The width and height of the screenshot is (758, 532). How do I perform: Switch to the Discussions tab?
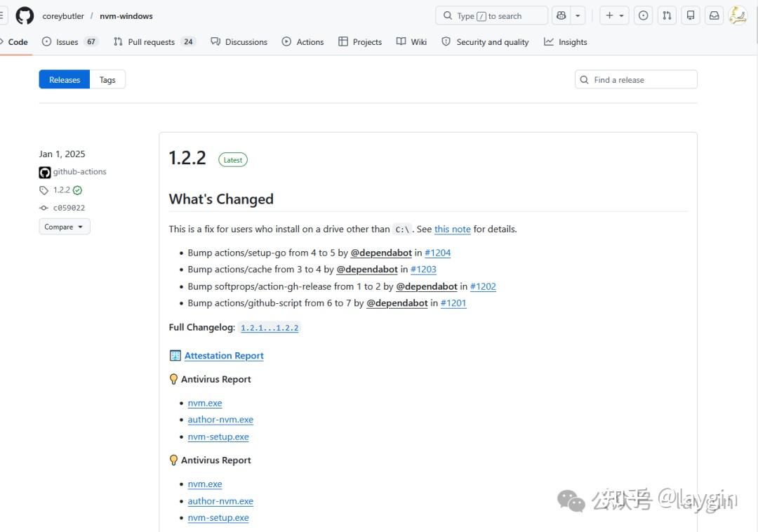(x=239, y=42)
